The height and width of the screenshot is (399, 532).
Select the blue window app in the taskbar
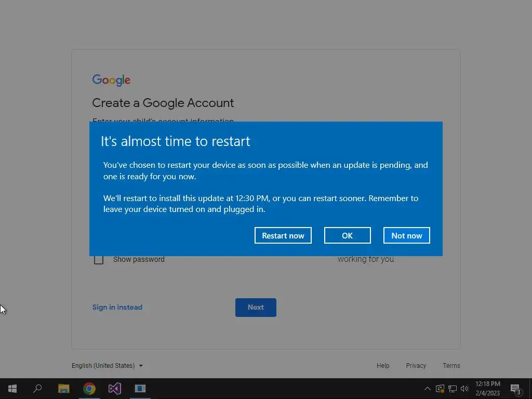[140, 389]
